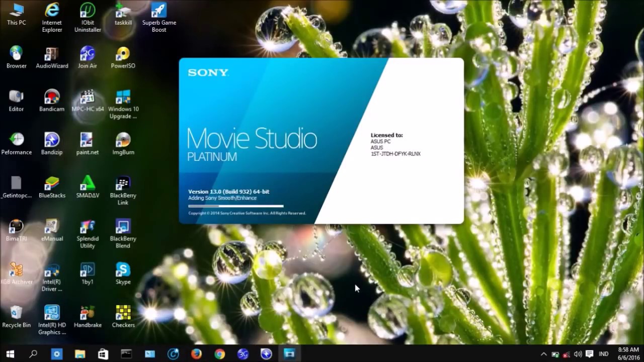This screenshot has height=362, width=644.
Task: Launch Google Chrome from the taskbar
Action: (219, 354)
